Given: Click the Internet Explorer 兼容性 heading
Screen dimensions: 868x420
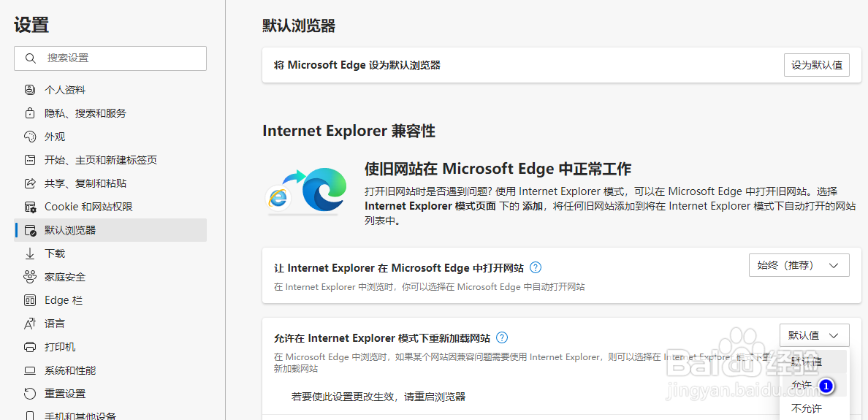Looking at the screenshot, I should point(349,131).
